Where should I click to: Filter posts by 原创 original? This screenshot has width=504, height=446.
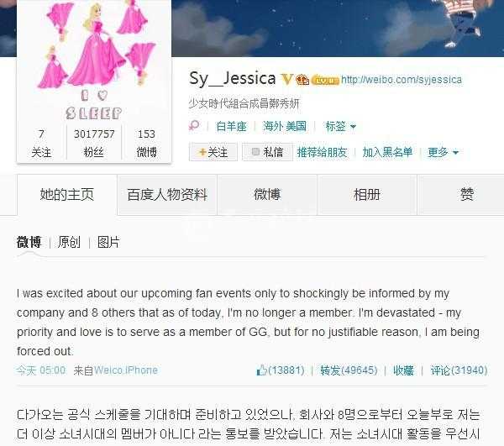(x=69, y=242)
